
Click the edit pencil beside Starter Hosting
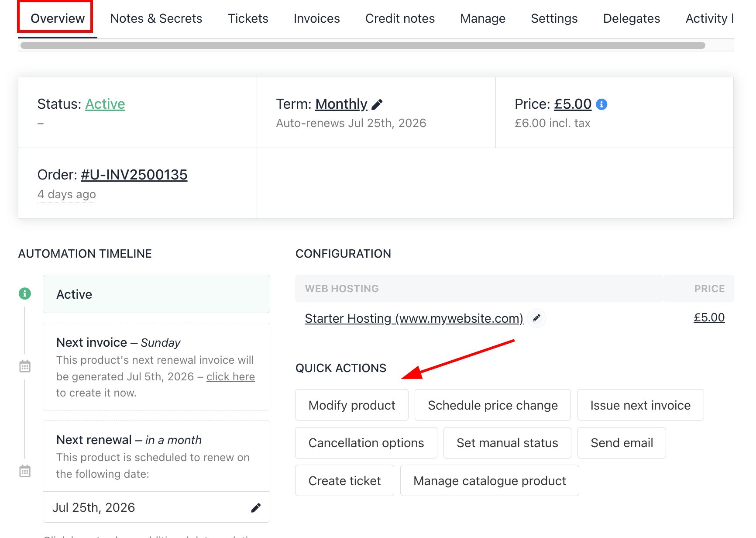[x=536, y=318]
